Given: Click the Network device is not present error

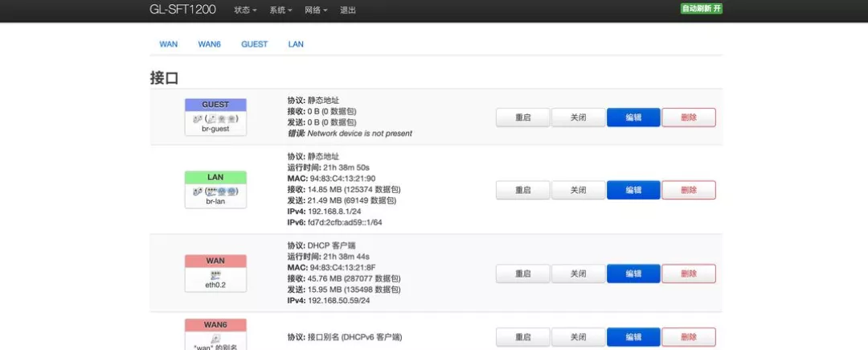Looking at the screenshot, I should (360, 134).
